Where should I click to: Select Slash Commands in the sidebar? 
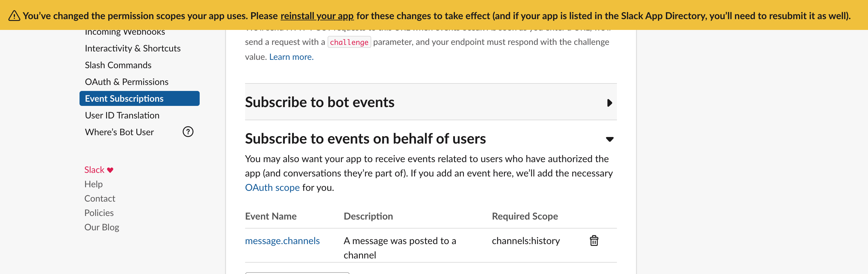point(118,65)
